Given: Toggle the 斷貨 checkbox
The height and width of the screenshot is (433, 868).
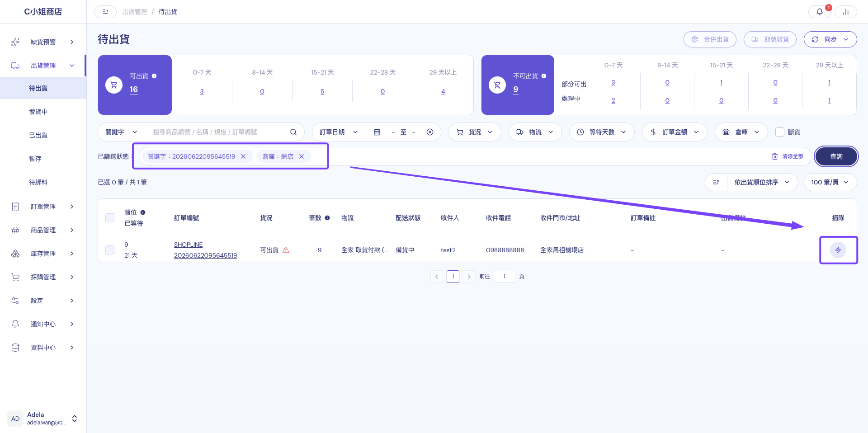Looking at the screenshot, I should click(x=780, y=132).
